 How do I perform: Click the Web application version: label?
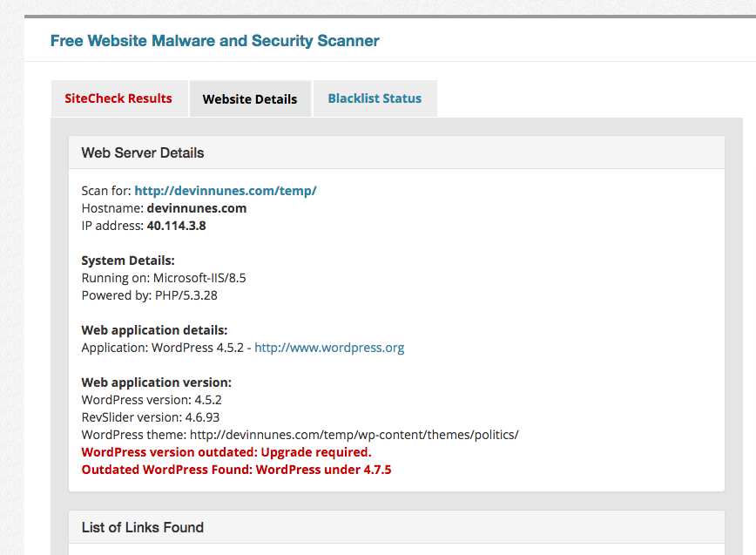pyautogui.click(x=156, y=382)
